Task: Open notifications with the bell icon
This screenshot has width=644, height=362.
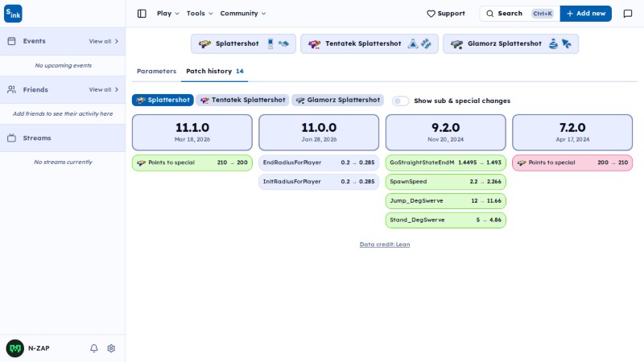Action: [x=94, y=348]
